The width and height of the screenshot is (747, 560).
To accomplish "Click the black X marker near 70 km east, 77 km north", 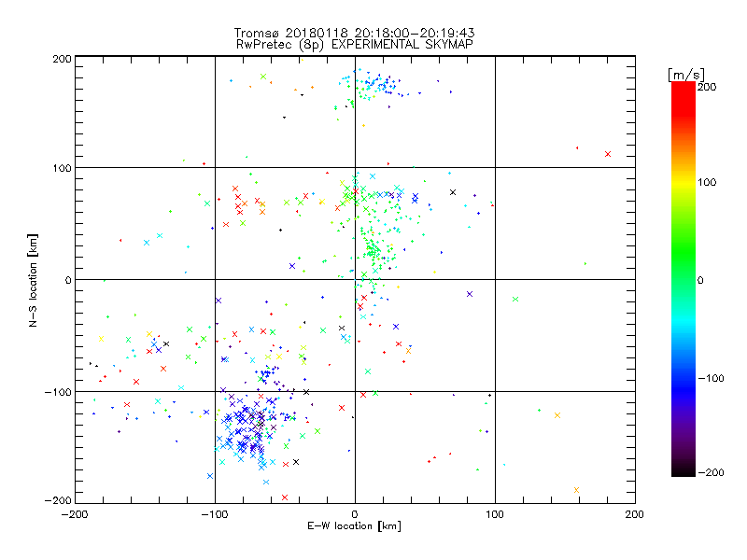I will click(x=453, y=192).
